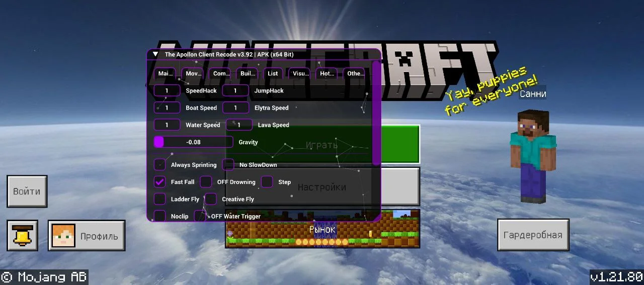Select the Buil... tab
The image size is (644, 285).
pos(248,73)
